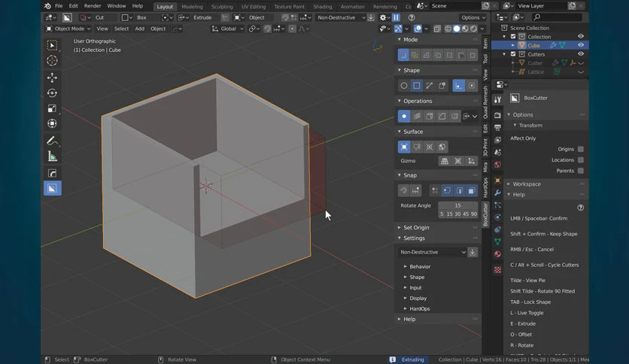Viewport: 629px width, 364px height.
Task: Select the Cut mode icon
Action: tap(403, 55)
